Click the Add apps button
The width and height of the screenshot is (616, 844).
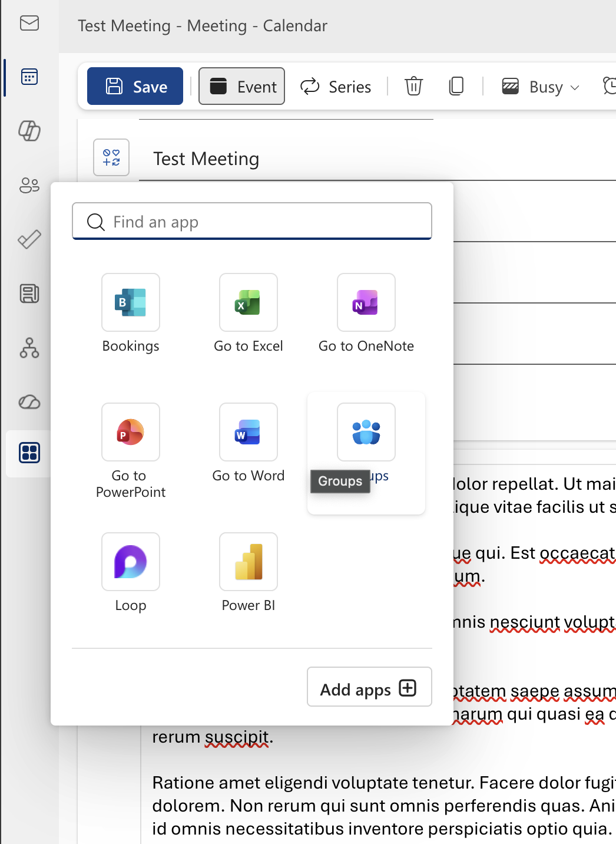coord(369,687)
